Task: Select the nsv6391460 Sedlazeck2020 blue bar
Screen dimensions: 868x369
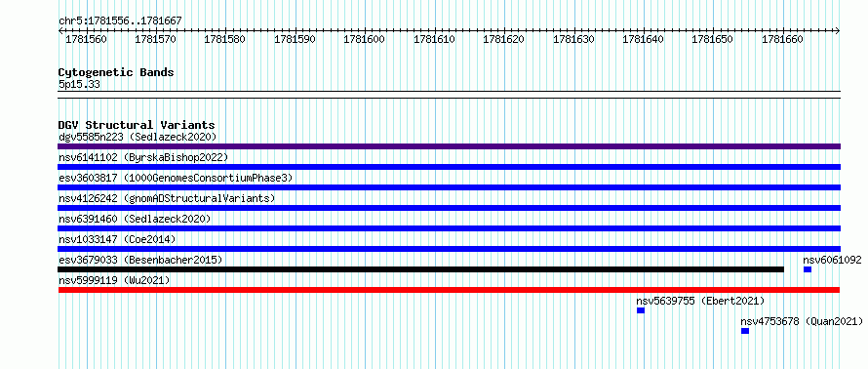Action: [x=449, y=228]
